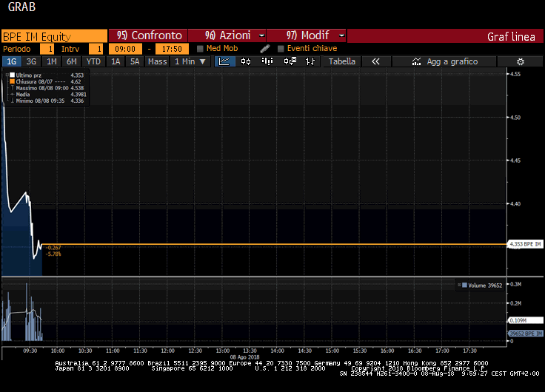The width and height of the screenshot is (545, 392).
Task: Open the 1 Min interval dropdown
Action: coord(190,61)
